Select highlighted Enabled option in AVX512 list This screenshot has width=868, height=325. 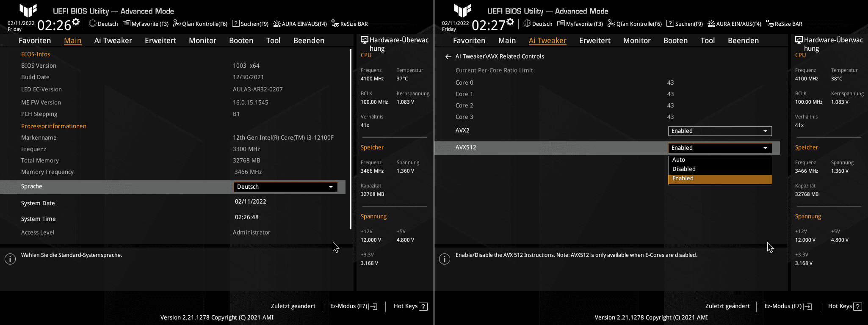(x=720, y=179)
